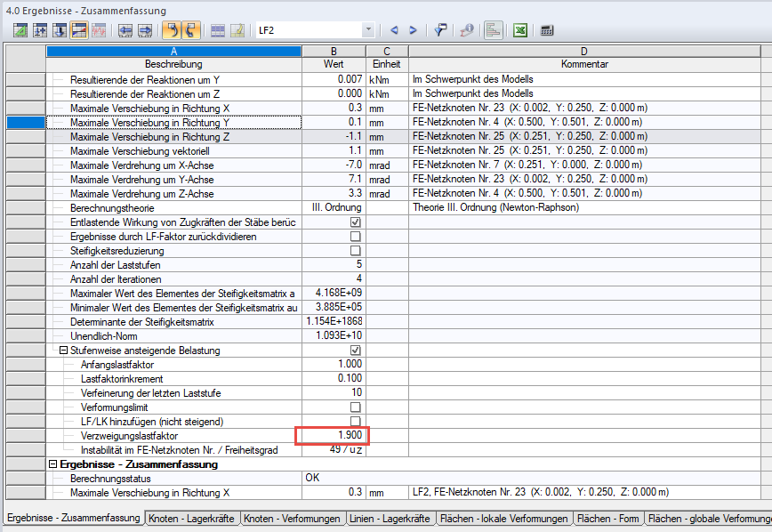Uncheck Entlastende Wirkung von Zugkräften checkbox
The width and height of the screenshot is (772, 532).
tap(355, 222)
